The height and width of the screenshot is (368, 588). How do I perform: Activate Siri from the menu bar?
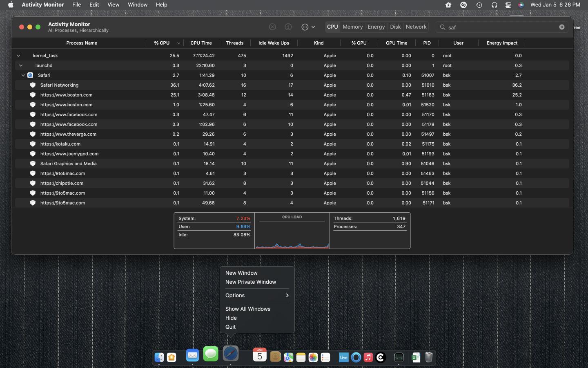pyautogui.click(x=521, y=5)
